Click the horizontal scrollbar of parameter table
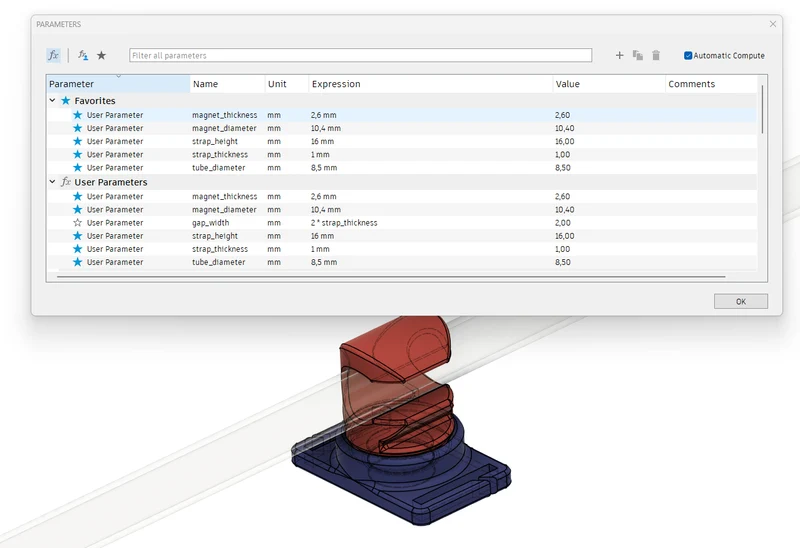Screen dimensions: 800x548 pos(391,277)
